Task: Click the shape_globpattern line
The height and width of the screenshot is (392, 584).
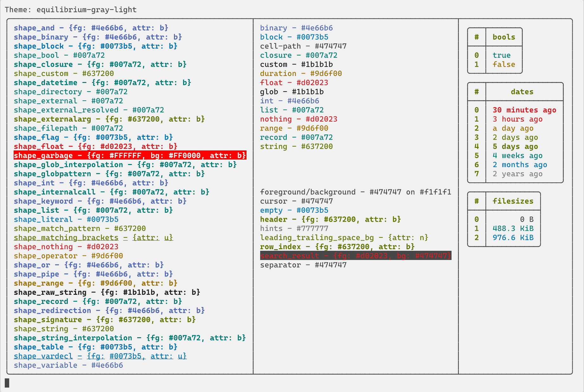Action: click(109, 174)
